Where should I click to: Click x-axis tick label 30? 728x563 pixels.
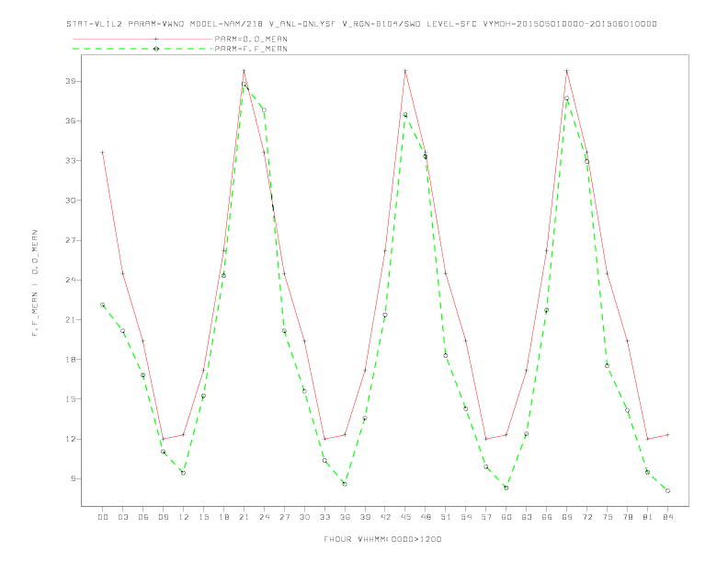point(304,517)
